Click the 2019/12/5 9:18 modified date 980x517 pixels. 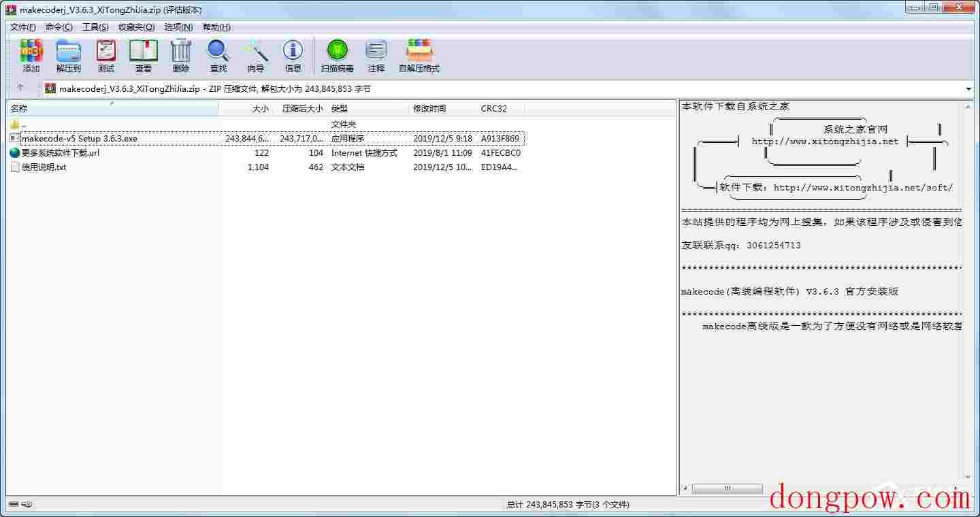(442, 138)
